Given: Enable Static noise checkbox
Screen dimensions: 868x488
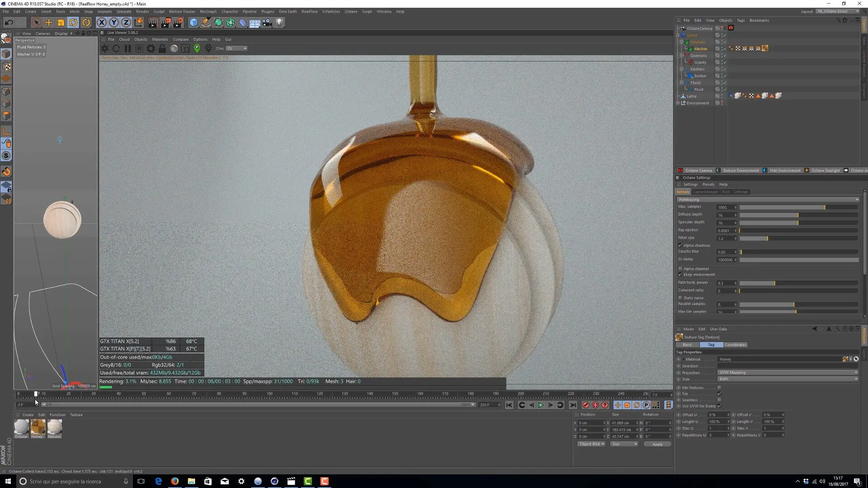Looking at the screenshot, I should pyautogui.click(x=680, y=298).
